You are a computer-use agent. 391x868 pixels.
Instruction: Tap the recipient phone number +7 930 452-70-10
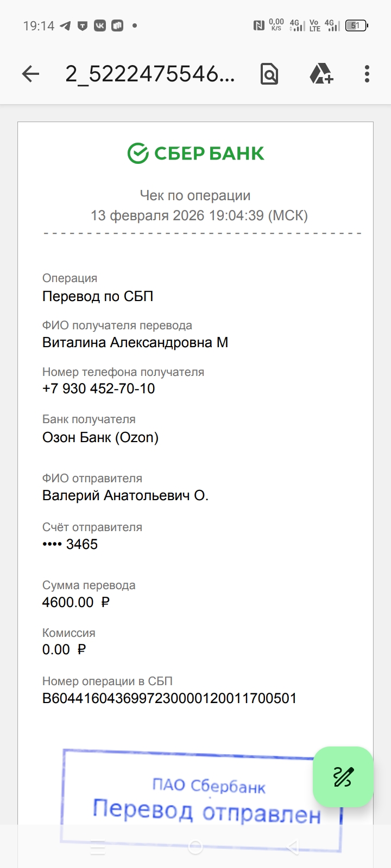[99, 388]
